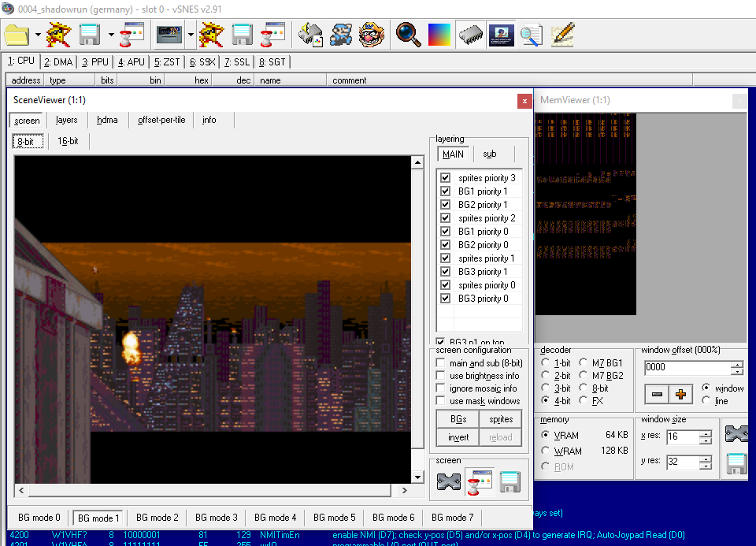Click the screen section crossed-bones icon
The height and width of the screenshot is (546, 756).
448,482
